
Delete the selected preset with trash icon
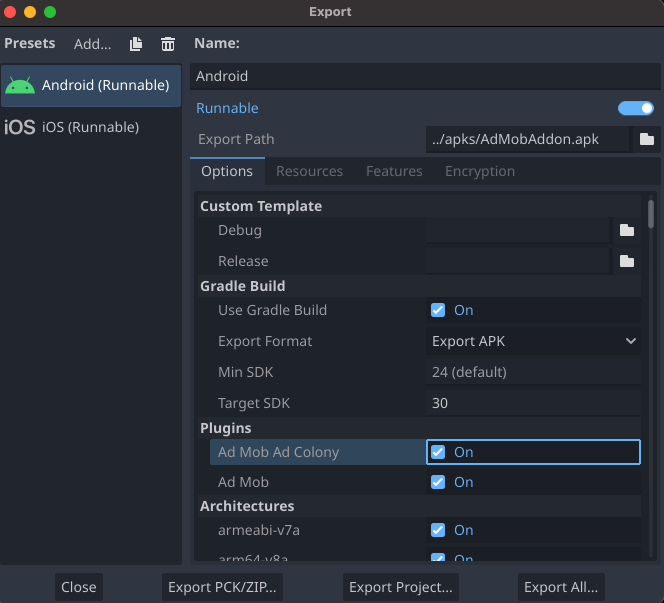tap(168, 44)
